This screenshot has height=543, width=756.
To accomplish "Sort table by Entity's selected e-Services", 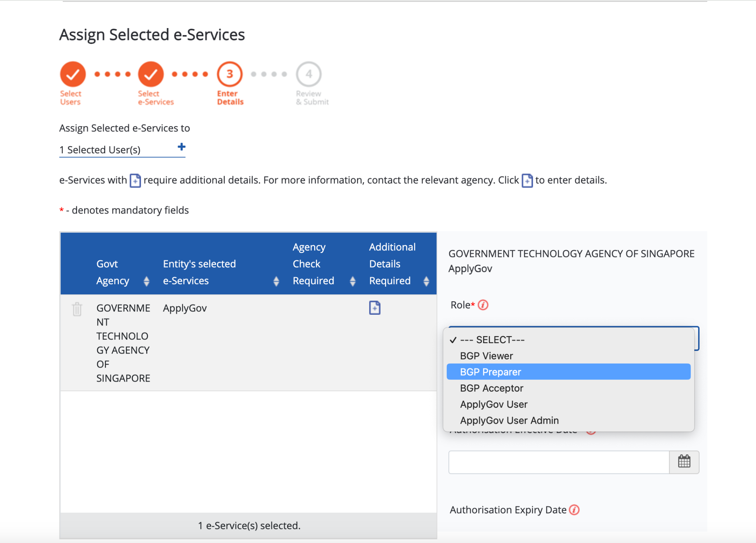I will (276, 281).
